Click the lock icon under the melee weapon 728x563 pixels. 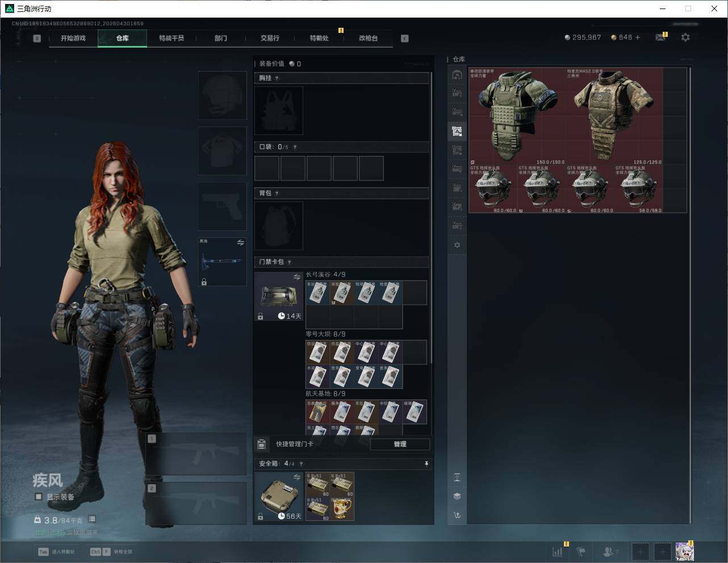[204, 281]
